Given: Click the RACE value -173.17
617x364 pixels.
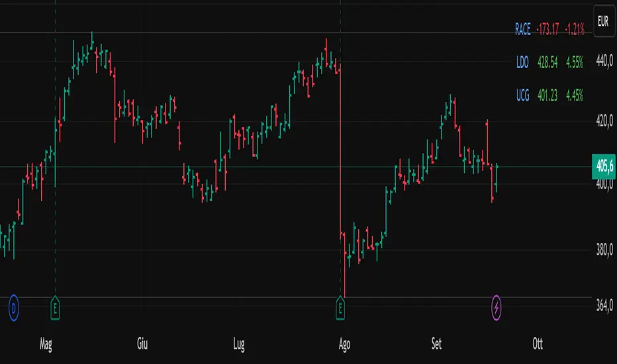Looking at the screenshot, I should 547,29.
